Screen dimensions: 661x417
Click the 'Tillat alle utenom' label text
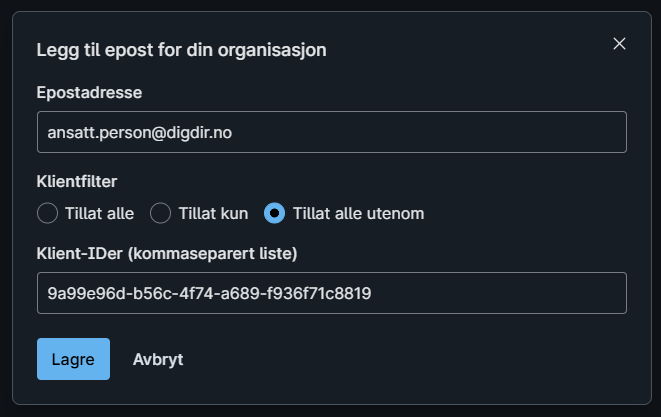tap(359, 213)
